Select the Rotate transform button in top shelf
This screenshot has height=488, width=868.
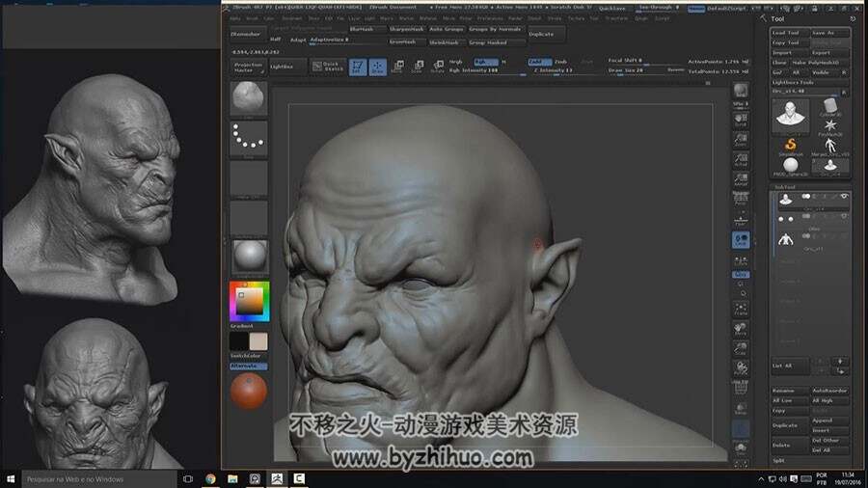(437, 67)
